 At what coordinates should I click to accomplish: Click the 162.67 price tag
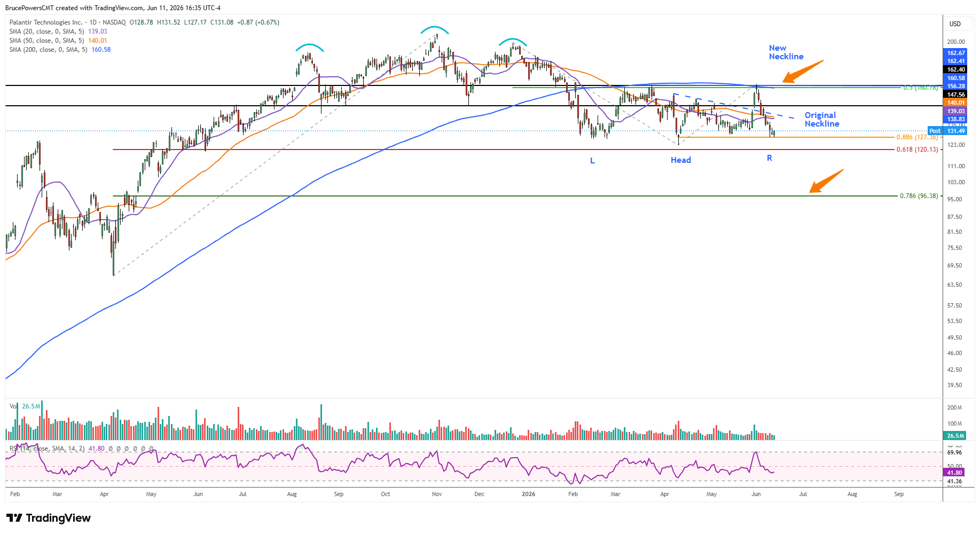point(956,53)
